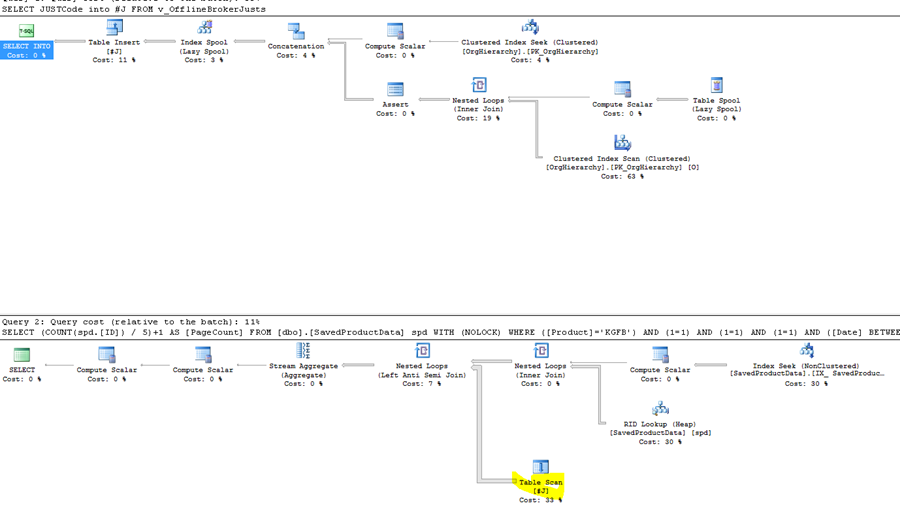
Task: Select Compute Scalar icon beside Concatenation
Action: coord(395,31)
